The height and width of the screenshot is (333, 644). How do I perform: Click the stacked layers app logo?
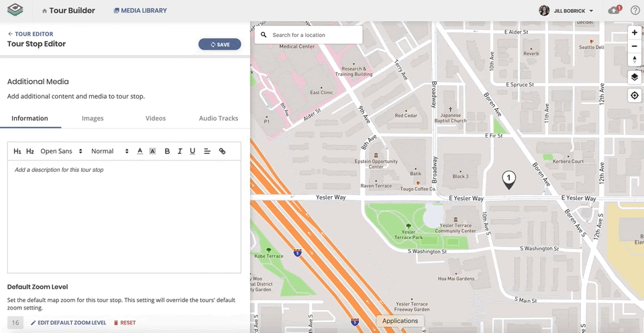(x=15, y=10)
